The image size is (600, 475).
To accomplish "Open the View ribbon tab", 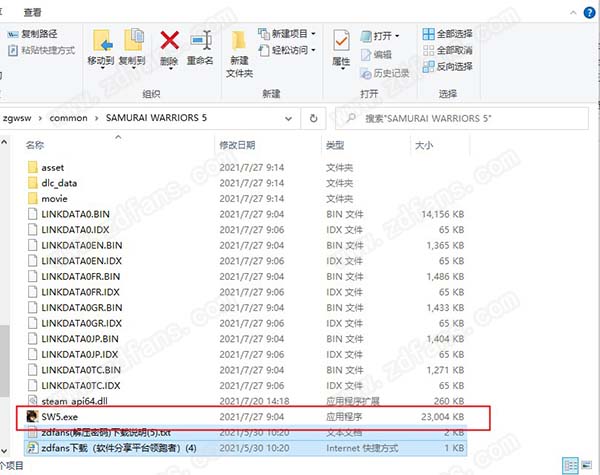I will pyautogui.click(x=33, y=13).
